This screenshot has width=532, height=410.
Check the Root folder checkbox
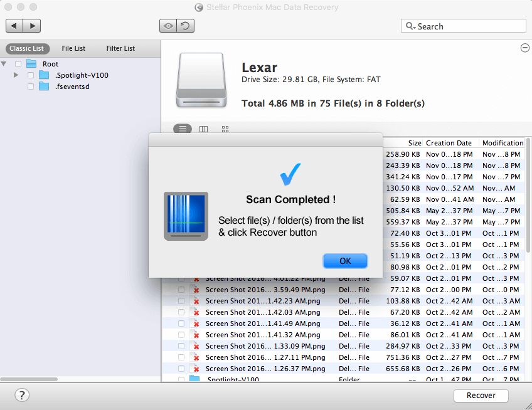18,64
